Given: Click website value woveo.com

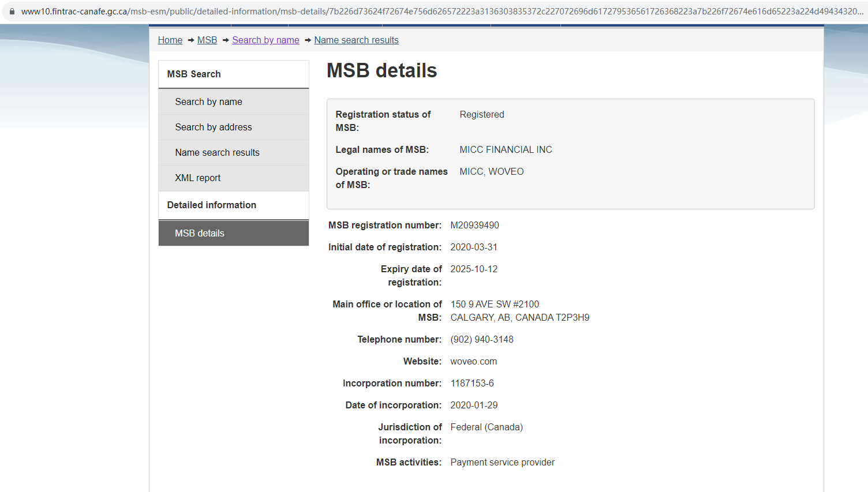Looking at the screenshot, I should tap(474, 361).
